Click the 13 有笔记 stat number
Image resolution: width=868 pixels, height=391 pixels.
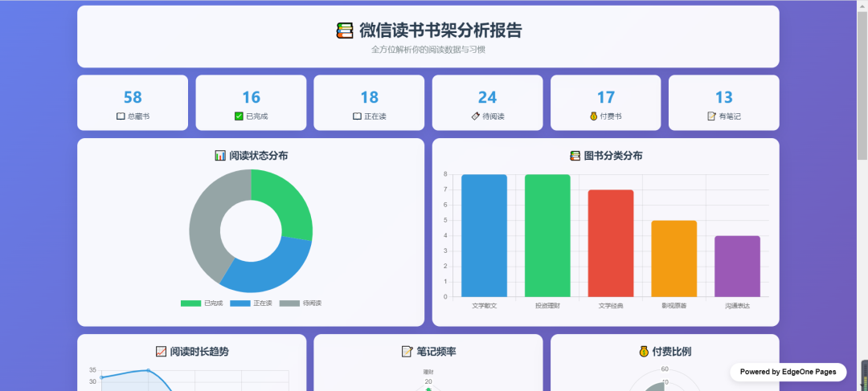(724, 97)
